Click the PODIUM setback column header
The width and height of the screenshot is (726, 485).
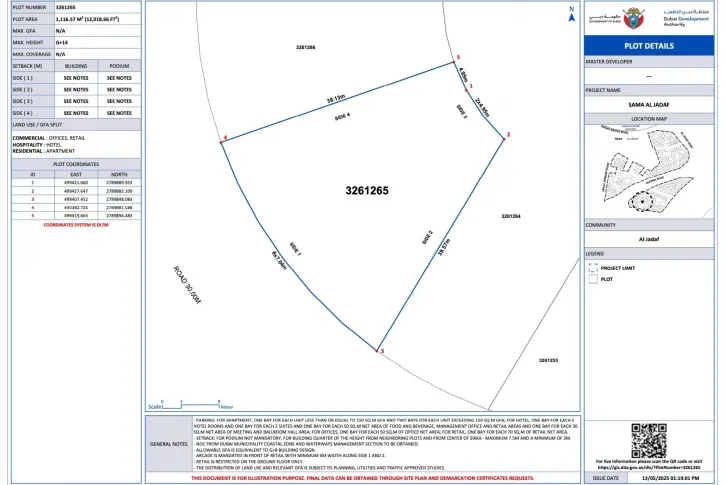click(119, 66)
